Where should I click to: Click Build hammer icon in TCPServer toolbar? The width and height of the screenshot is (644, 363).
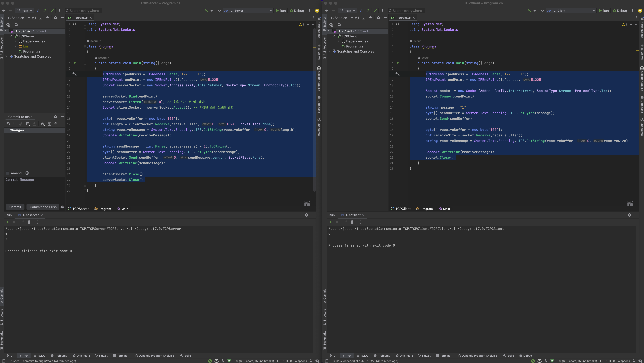pos(206,10)
